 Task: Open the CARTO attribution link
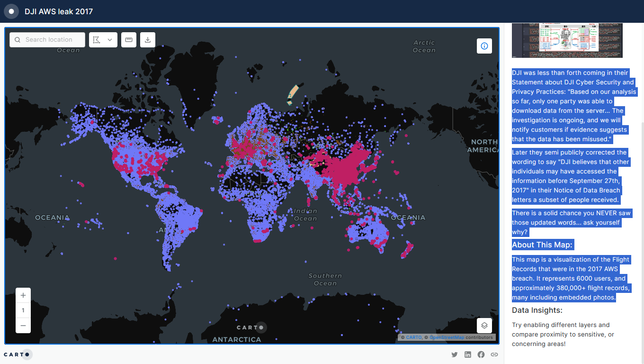(413, 337)
